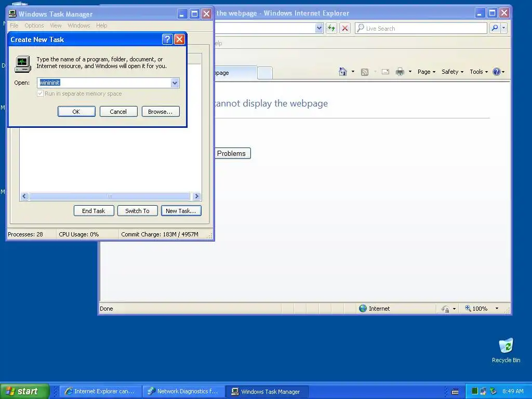Screen dimensions: 532x399
Task: Open the Recycle Bin desktop icon
Action: click(506, 351)
